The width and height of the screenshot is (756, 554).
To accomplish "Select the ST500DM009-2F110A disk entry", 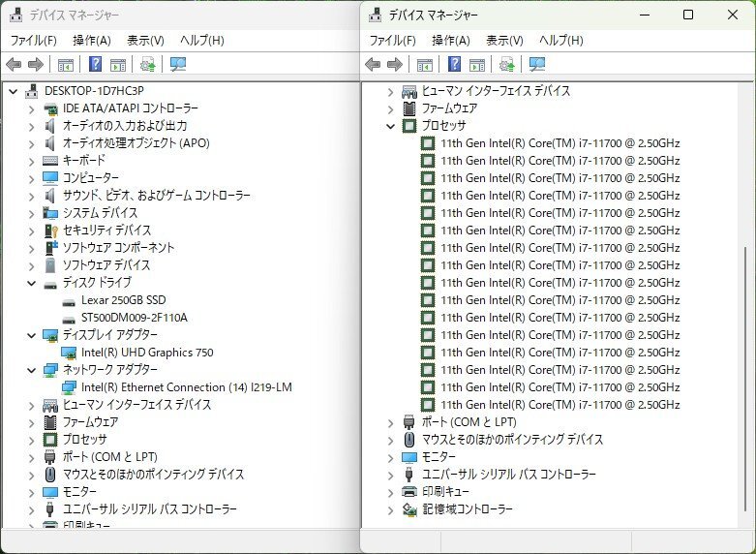I will click(x=134, y=318).
